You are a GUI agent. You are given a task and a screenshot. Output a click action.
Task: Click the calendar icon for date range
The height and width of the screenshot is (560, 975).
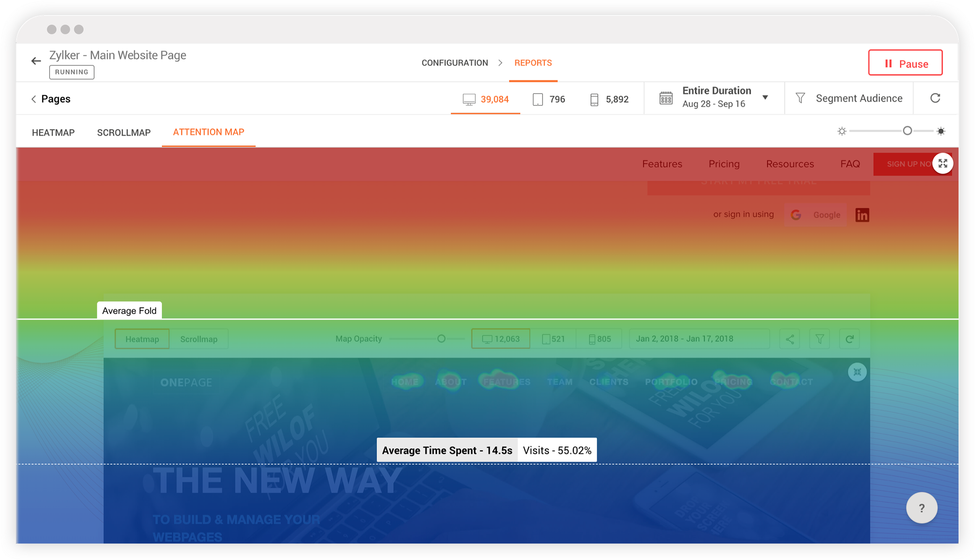click(666, 98)
